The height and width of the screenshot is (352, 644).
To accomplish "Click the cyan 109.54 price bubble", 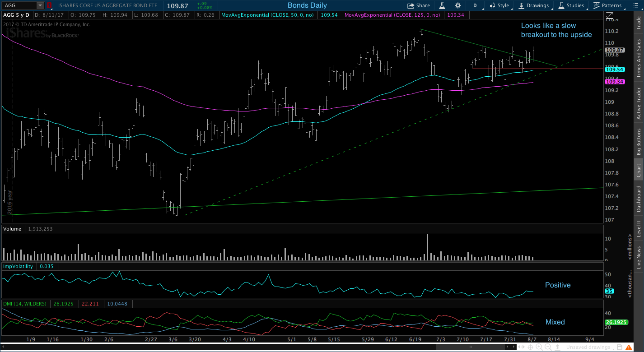I will tap(615, 69).
